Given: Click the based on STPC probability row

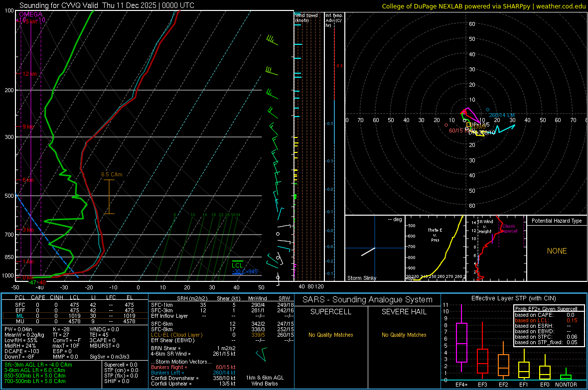Looking at the screenshot, I should (546, 337).
